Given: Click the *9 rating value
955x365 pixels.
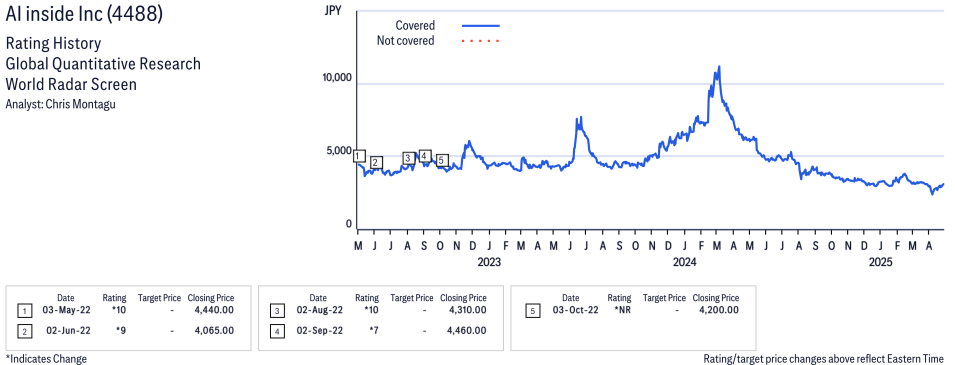Looking at the screenshot, I should pyautogui.click(x=121, y=330).
